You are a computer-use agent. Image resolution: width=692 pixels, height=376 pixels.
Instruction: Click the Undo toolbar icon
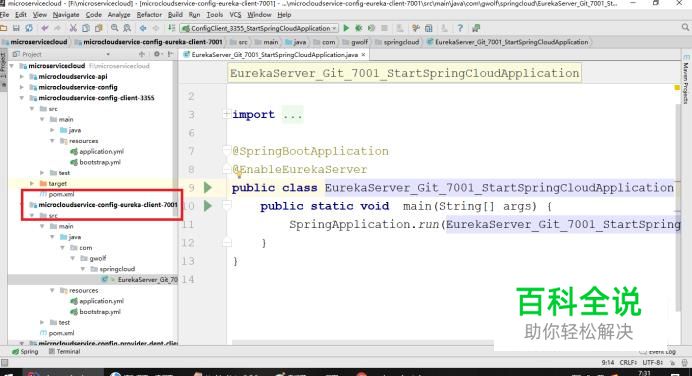coord(45,28)
